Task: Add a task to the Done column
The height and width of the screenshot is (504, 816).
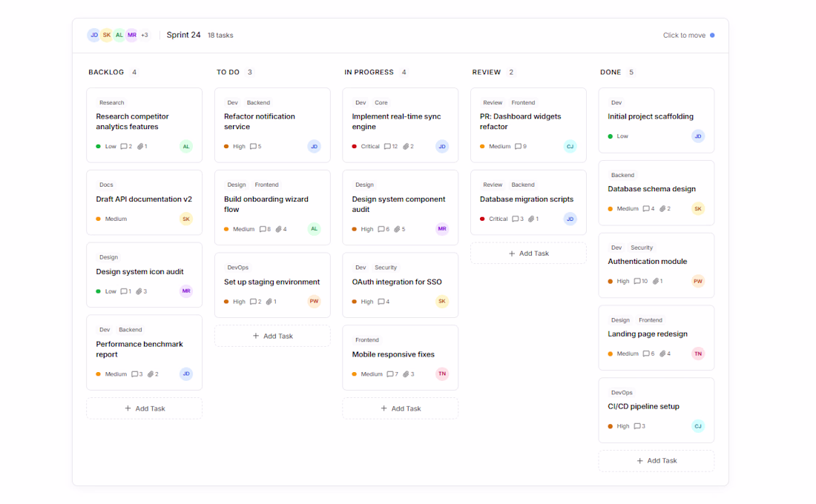Action: click(657, 461)
